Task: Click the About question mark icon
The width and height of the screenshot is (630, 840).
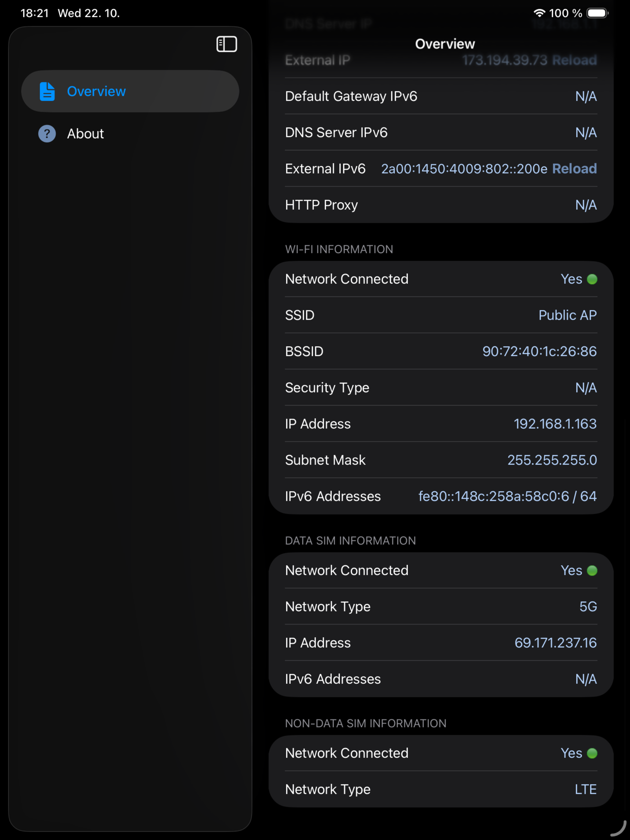Action: pyautogui.click(x=47, y=134)
